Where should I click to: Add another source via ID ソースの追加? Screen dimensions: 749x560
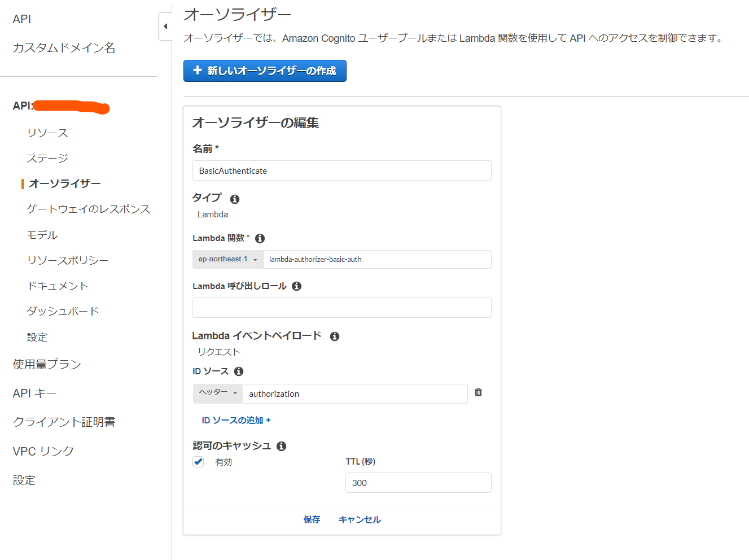tap(236, 421)
